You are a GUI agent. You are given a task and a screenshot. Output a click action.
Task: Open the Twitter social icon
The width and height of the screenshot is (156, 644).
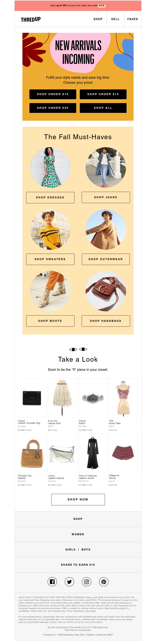[69, 582]
